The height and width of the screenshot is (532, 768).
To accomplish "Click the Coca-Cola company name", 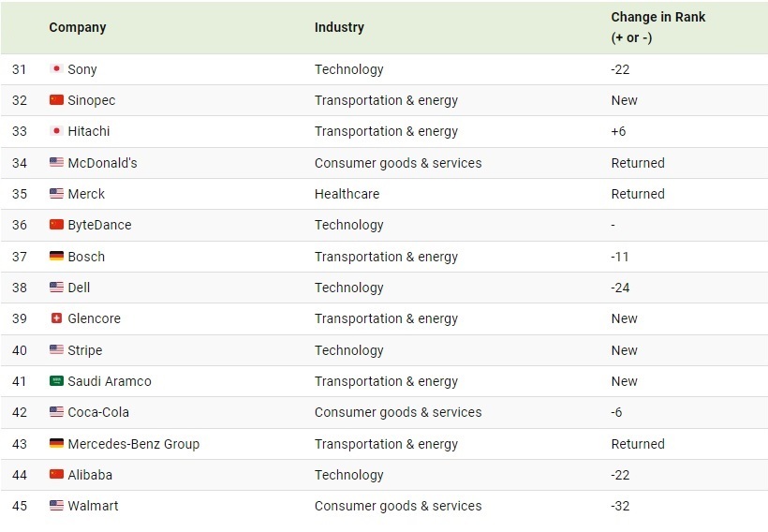I will [x=98, y=412].
